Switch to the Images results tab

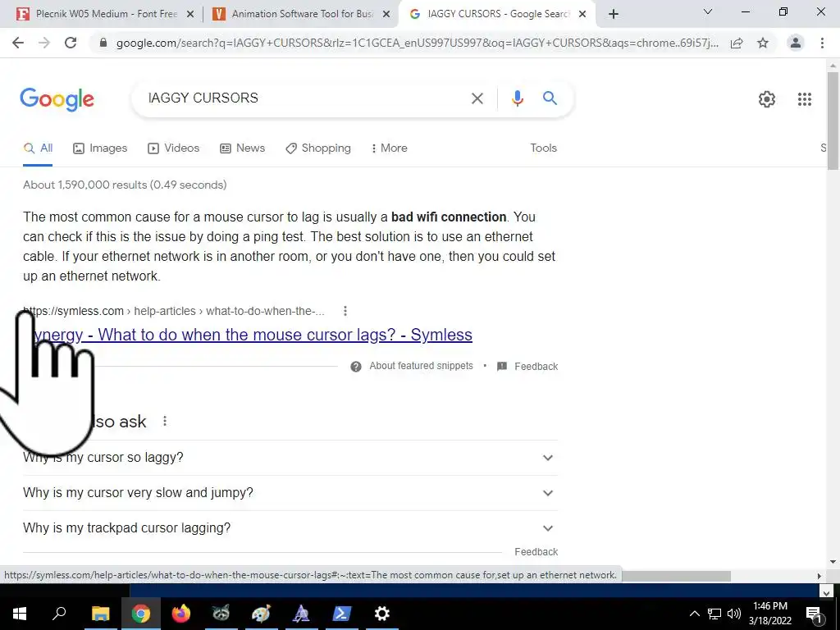[100, 148]
